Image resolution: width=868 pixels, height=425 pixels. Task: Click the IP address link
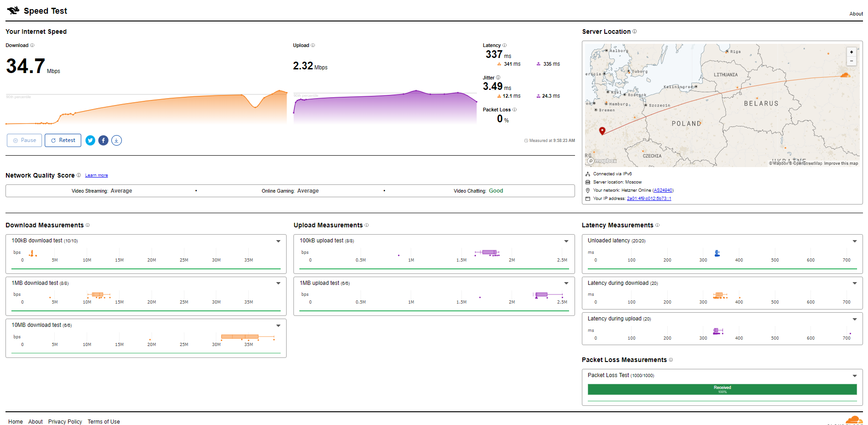click(649, 199)
